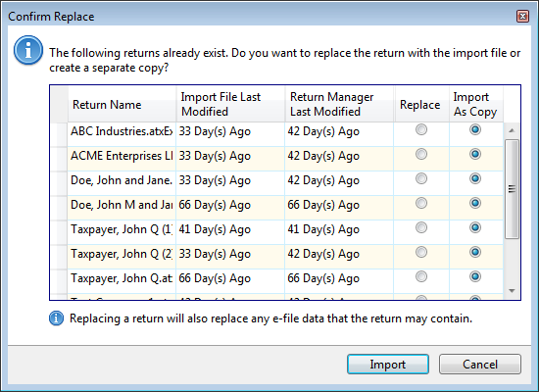Click the Cancel button
Image resolution: width=539 pixels, height=392 pixels.
click(x=480, y=365)
